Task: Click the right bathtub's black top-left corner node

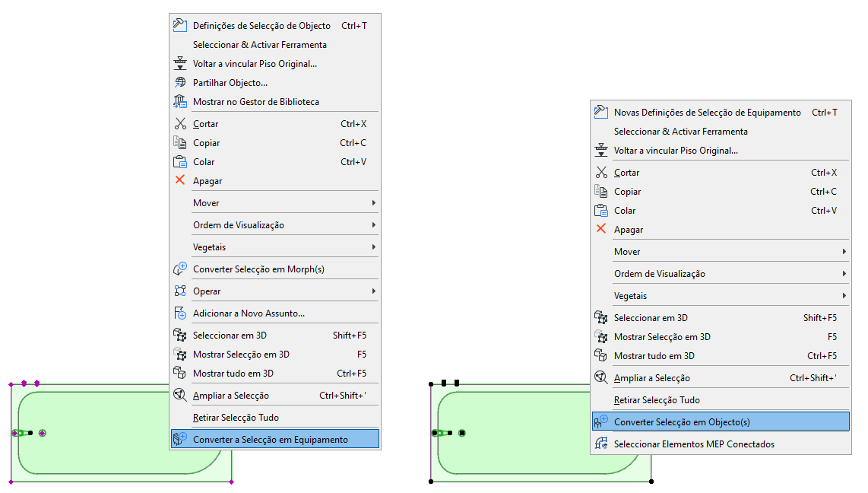Action: [x=431, y=384]
